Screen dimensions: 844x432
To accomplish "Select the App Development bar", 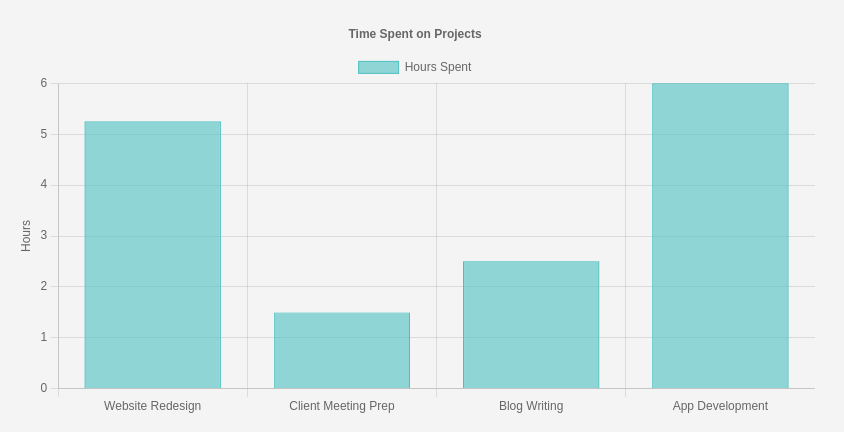I will (x=720, y=236).
